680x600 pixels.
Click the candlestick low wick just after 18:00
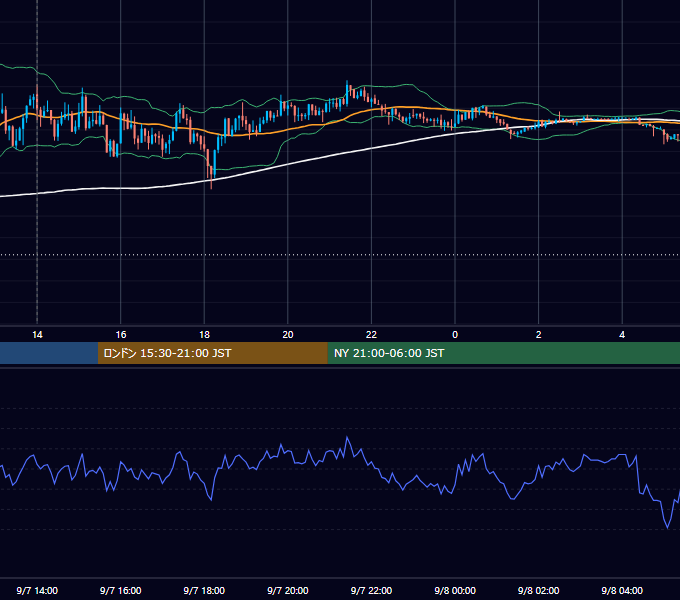click(211, 183)
